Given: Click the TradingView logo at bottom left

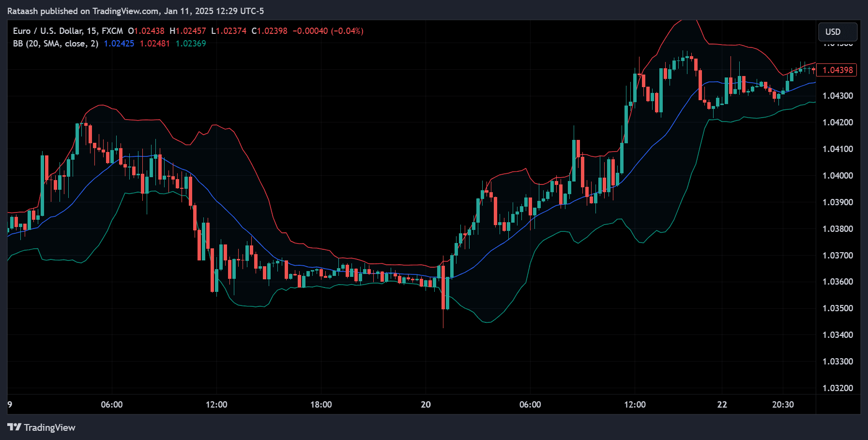Looking at the screenshot, I should (x=41, y=427).
